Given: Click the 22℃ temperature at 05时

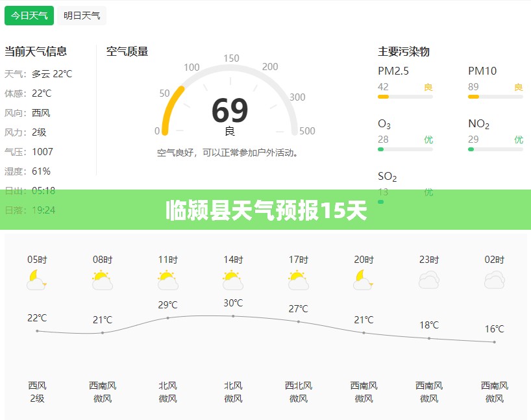Looking at the screenshot, I should [x=37, y=318].
